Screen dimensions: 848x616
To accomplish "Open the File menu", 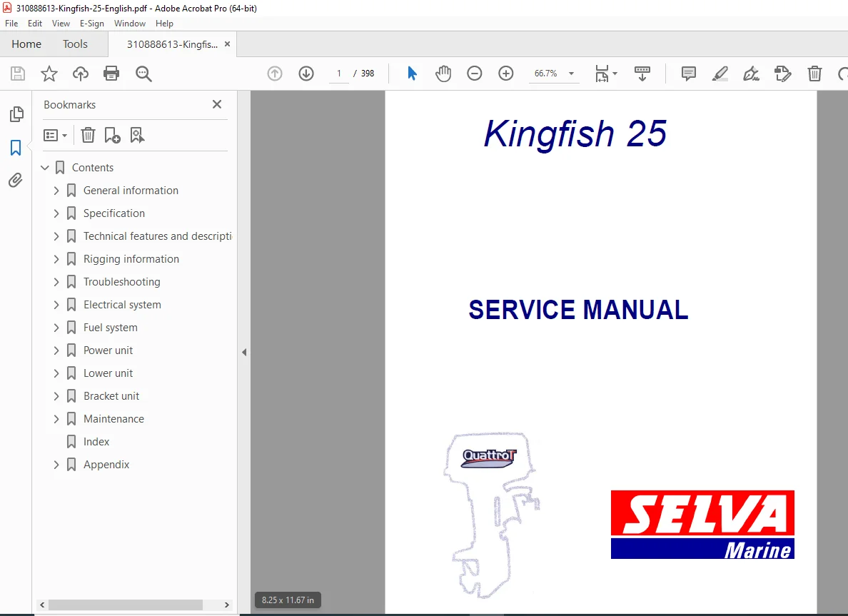I will (x=11, y=24).
